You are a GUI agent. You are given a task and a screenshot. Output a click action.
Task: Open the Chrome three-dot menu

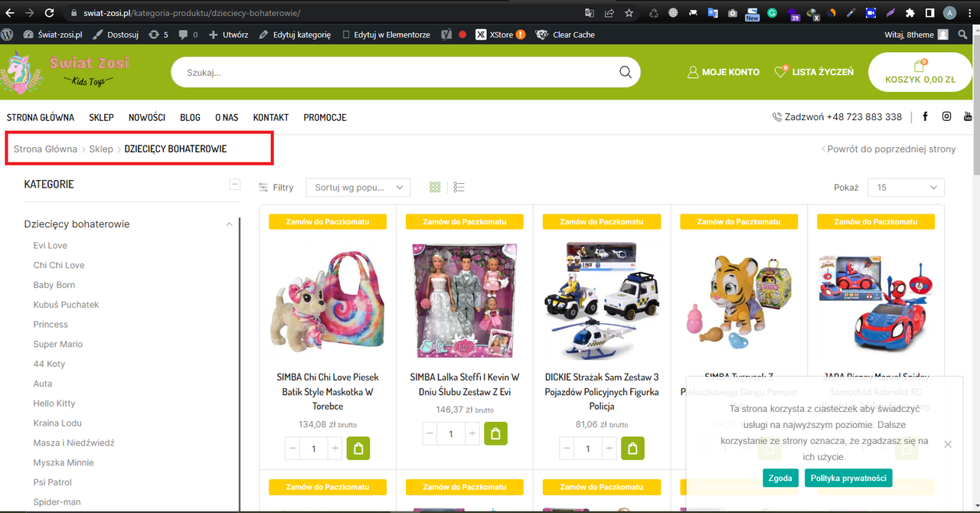pyautogui.click(x=969, y=13)
